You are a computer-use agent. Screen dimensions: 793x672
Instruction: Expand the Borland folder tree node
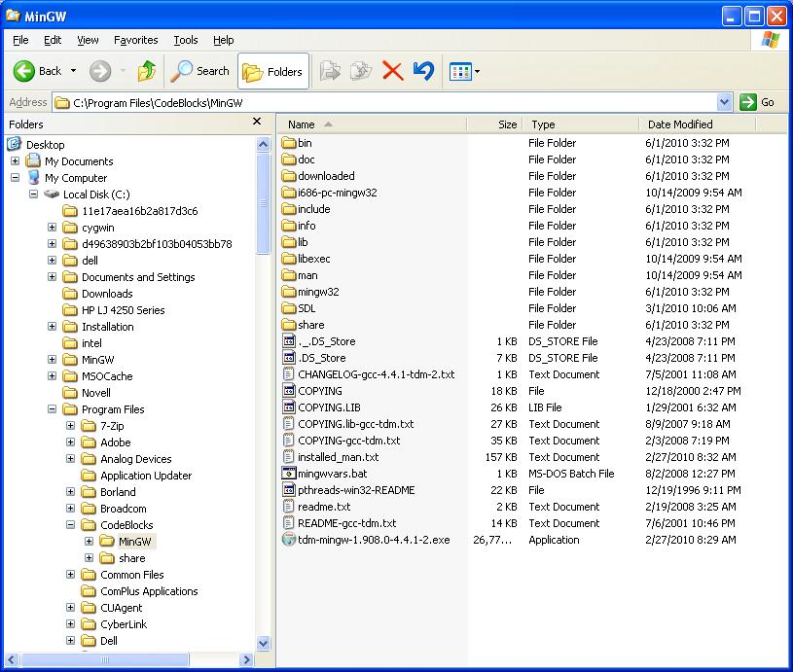tap(71, 492)
